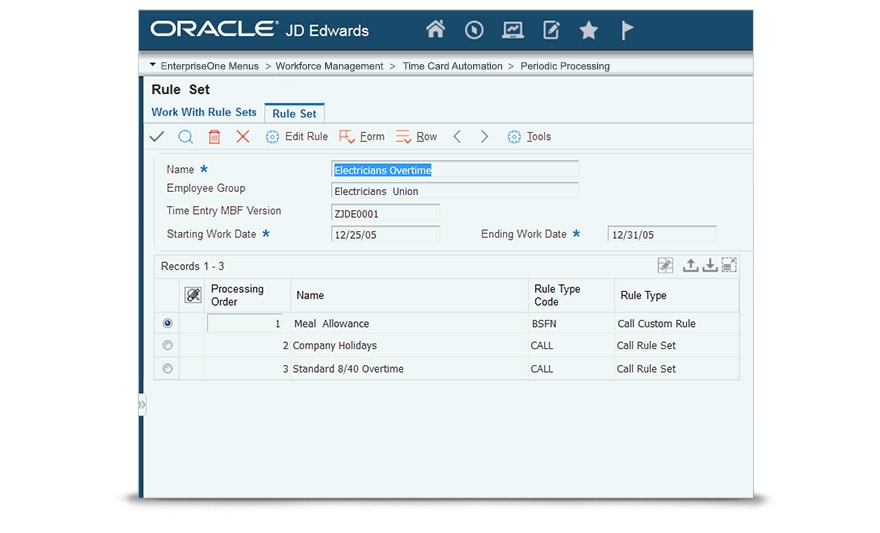Click the grid header attachment icon
880x533 pixels.
pyautogui.click(x=193, y=295)
